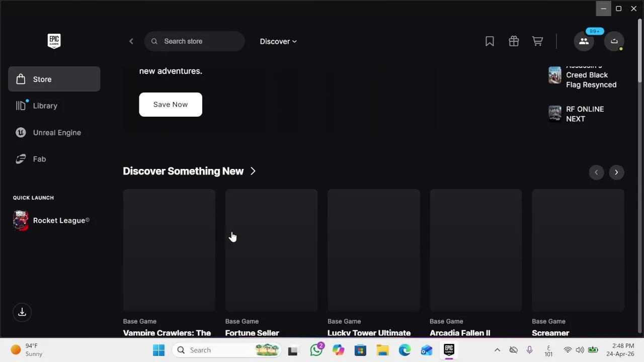Open the volume tray icon

click(580, 350)
